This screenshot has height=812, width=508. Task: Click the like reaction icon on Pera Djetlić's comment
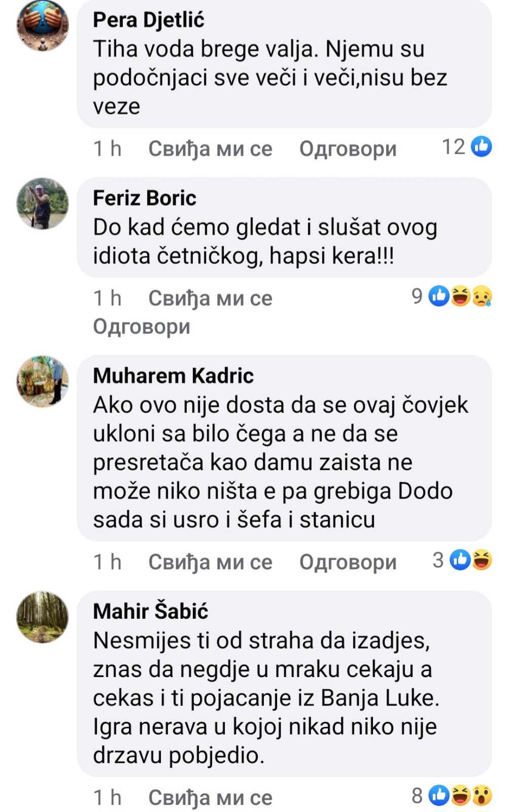[481, 147]
